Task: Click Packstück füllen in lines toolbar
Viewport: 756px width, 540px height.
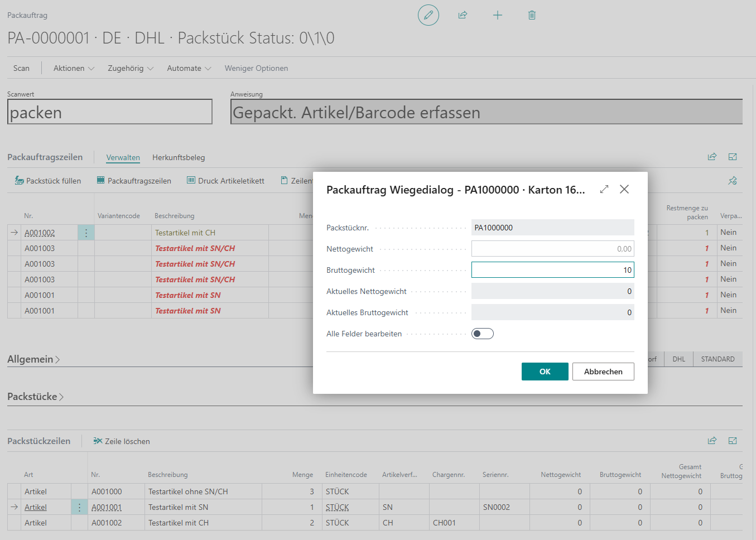Action: coord(48,181)
